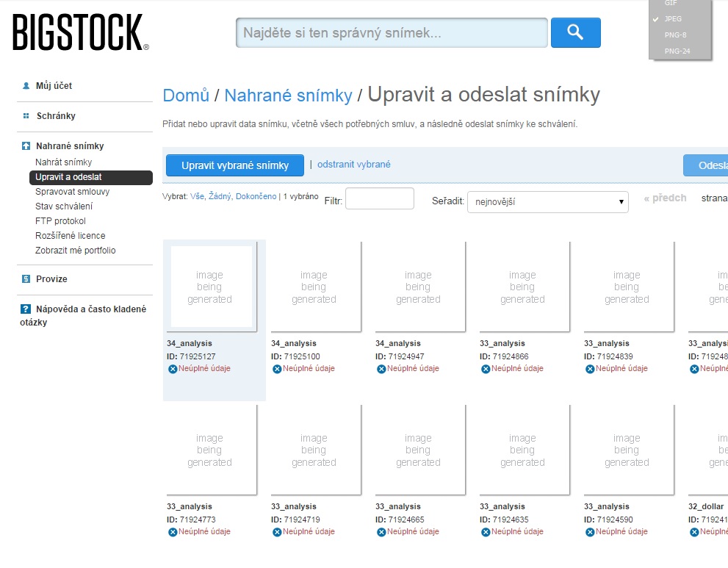Choose PNG-24 in the format menu
This screenshot has width=728, height=568.
[x=677, y=51]
